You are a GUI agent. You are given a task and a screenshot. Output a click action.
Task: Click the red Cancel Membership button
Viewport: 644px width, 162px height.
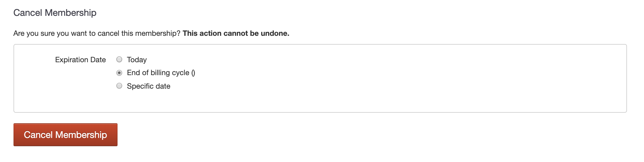click(66, 135)
